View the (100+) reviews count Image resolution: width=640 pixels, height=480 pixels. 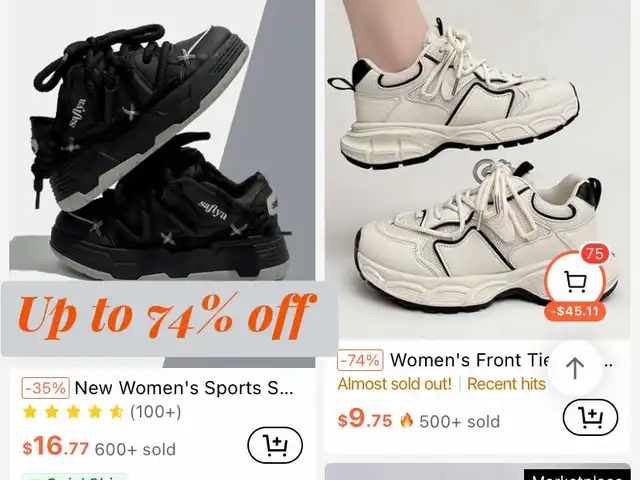pyautogui.click(x=156, y=412)
